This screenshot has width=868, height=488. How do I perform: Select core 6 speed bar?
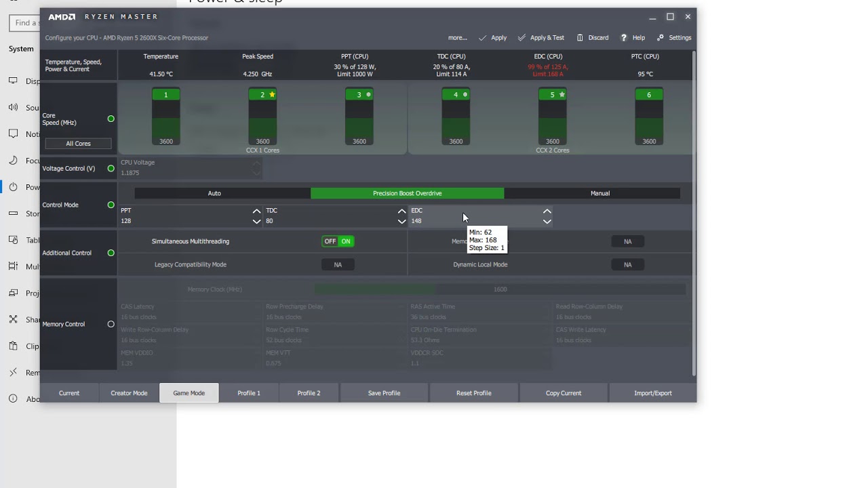click(x=649, y=117)
